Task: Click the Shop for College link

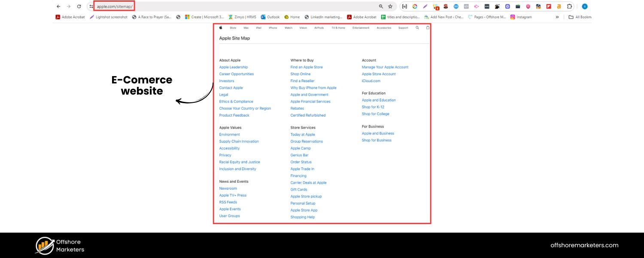Action: click(x=375, y=114)
